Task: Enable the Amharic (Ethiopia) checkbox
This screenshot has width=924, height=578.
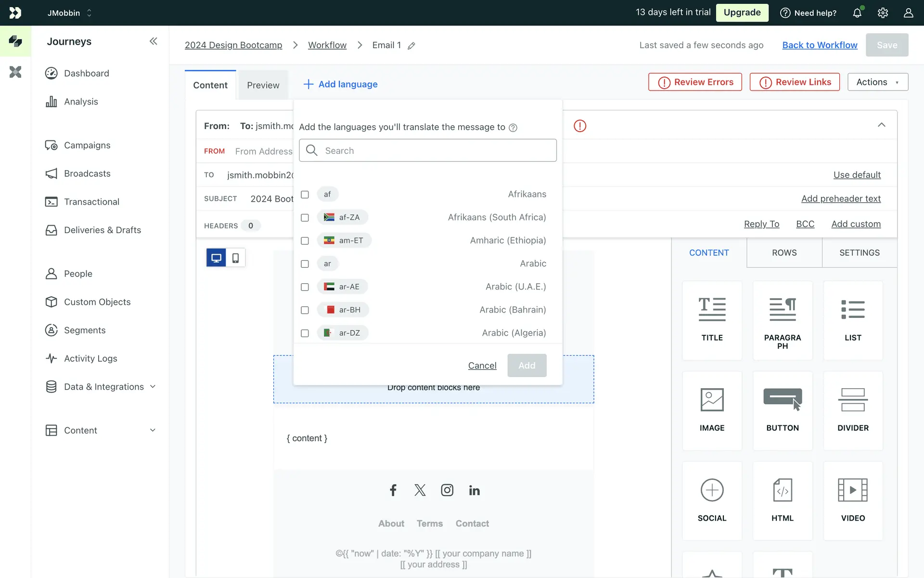Action: (x=305, y=241)
